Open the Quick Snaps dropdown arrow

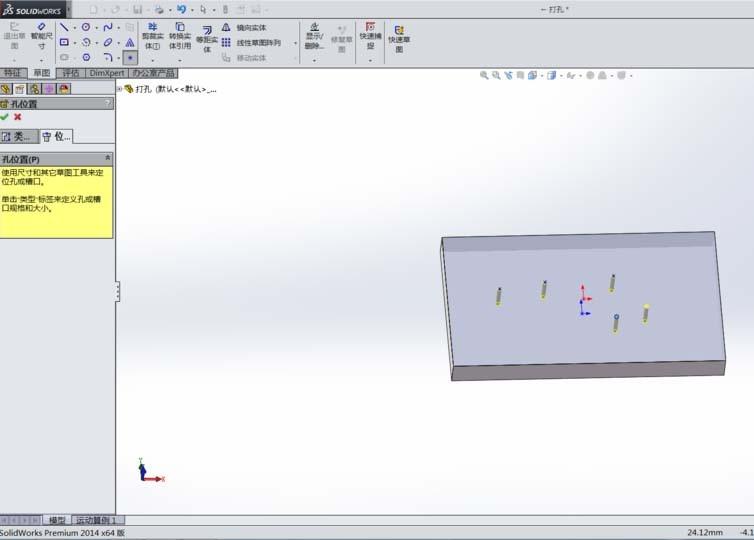pos(370,60)
